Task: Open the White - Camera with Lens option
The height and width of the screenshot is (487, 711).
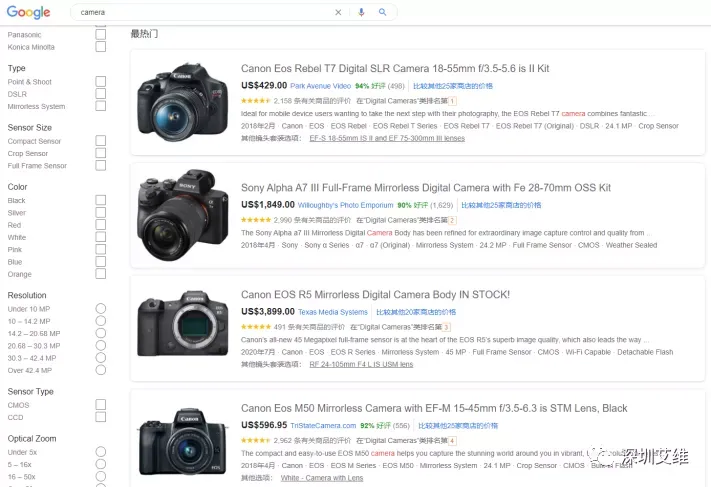Action: tap(322, 478)
